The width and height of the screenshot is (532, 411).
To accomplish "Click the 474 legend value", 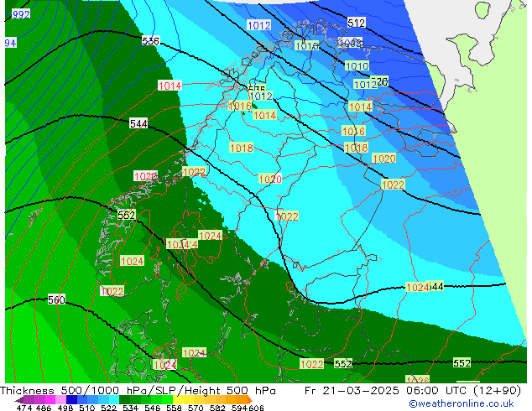I will tap(24, 408).
